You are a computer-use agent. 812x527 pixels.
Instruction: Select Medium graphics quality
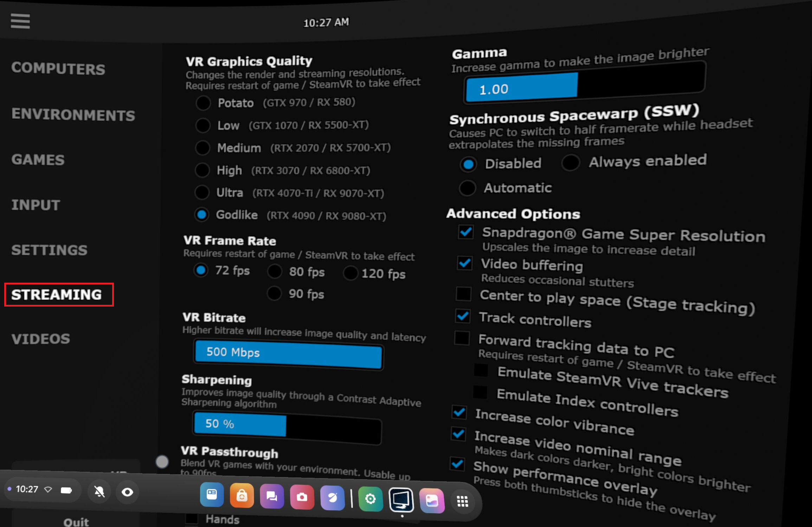[202, 148]
